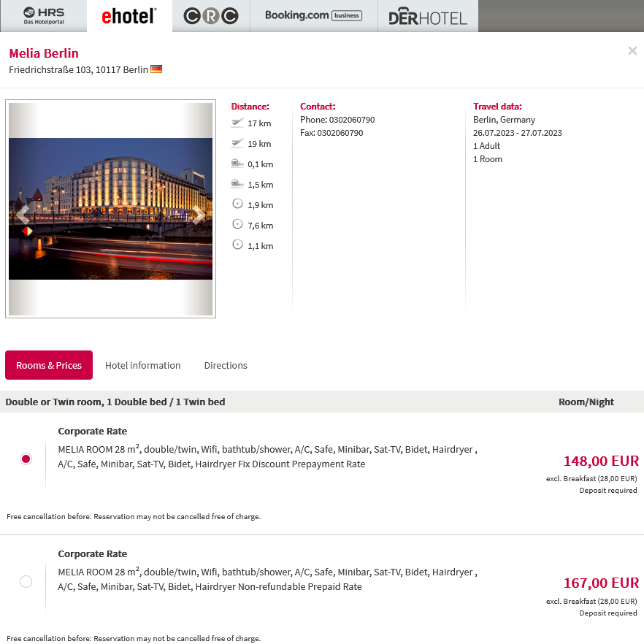Select the 148,00 EUR corporate rate
The image size is (644, 644).
click(x=26, y=459)
